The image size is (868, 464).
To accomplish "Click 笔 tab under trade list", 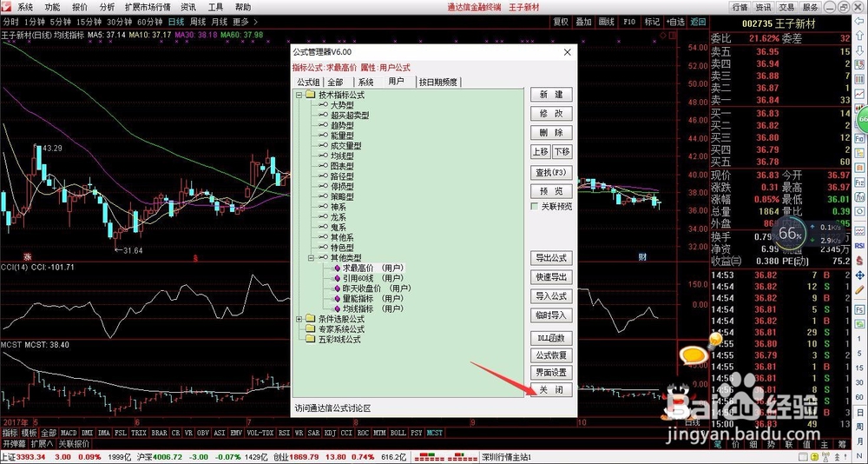I will tap(718, 445).
